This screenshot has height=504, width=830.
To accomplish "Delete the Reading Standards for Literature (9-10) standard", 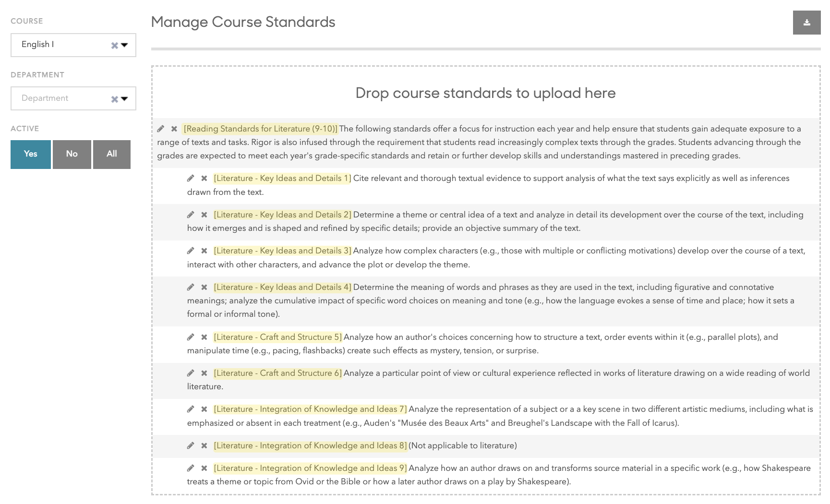I will (174, 129).
